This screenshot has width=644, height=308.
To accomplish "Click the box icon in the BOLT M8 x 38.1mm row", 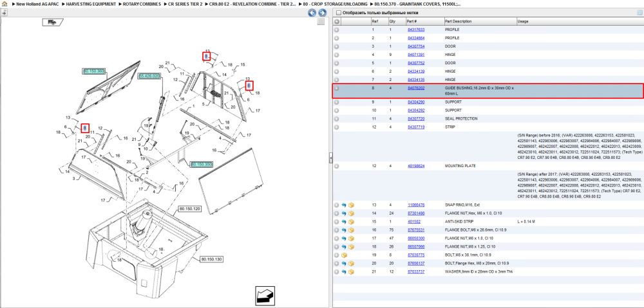I will pos(344,255).
